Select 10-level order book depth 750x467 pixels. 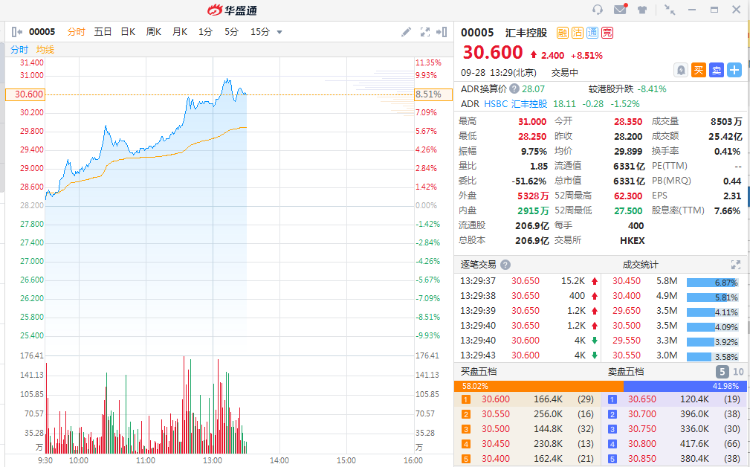(738, 372)
